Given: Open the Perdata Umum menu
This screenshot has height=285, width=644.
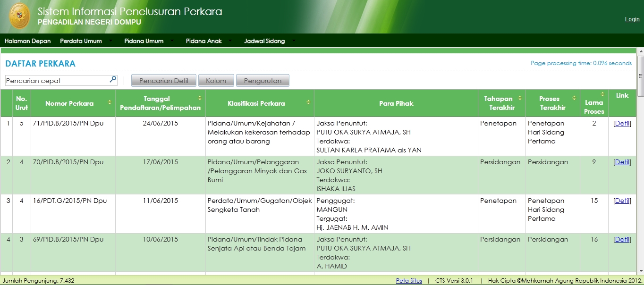Looking at the screenshot, I should click(81, 41).
